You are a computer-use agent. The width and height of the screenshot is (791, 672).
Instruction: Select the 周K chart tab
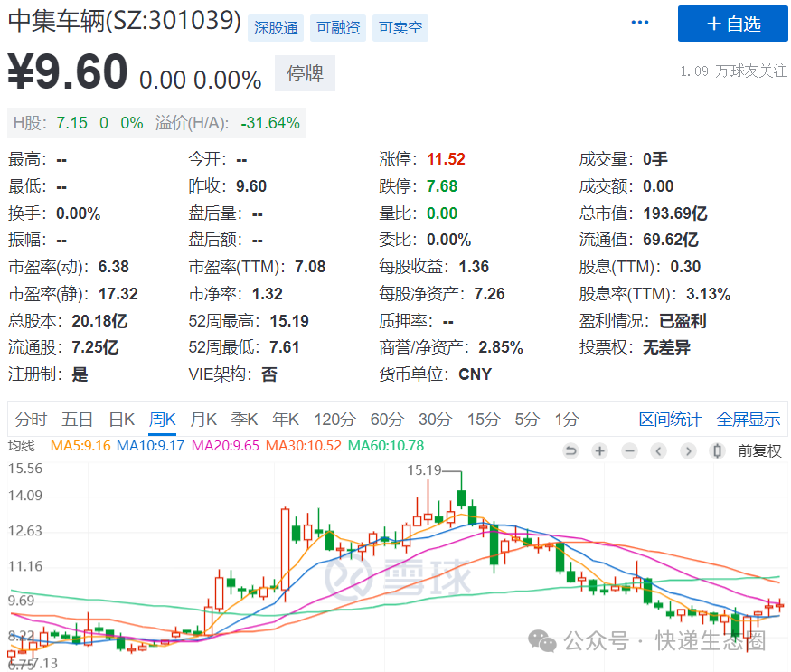[x=163, y=419]
